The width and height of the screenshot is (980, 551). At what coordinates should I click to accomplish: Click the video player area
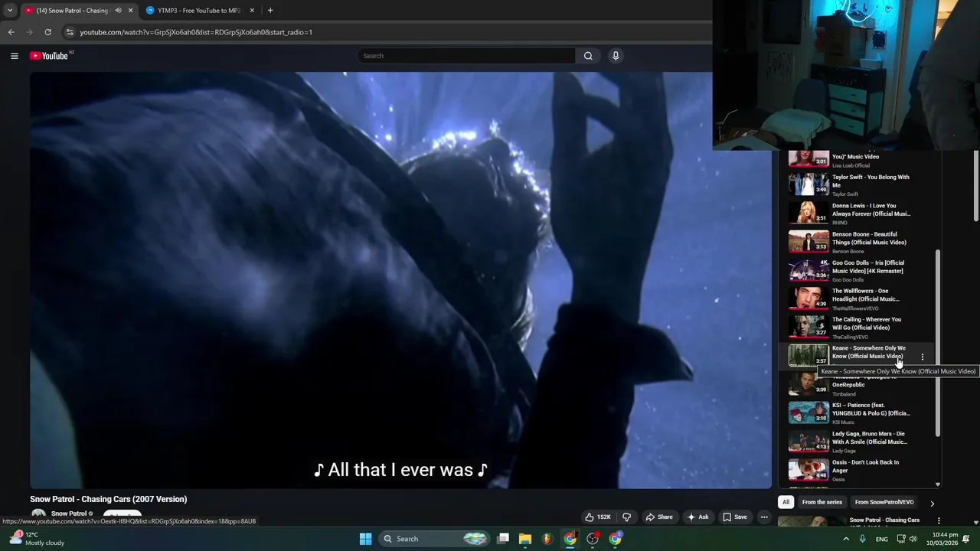pyautogui.click(x=400, y=280)
